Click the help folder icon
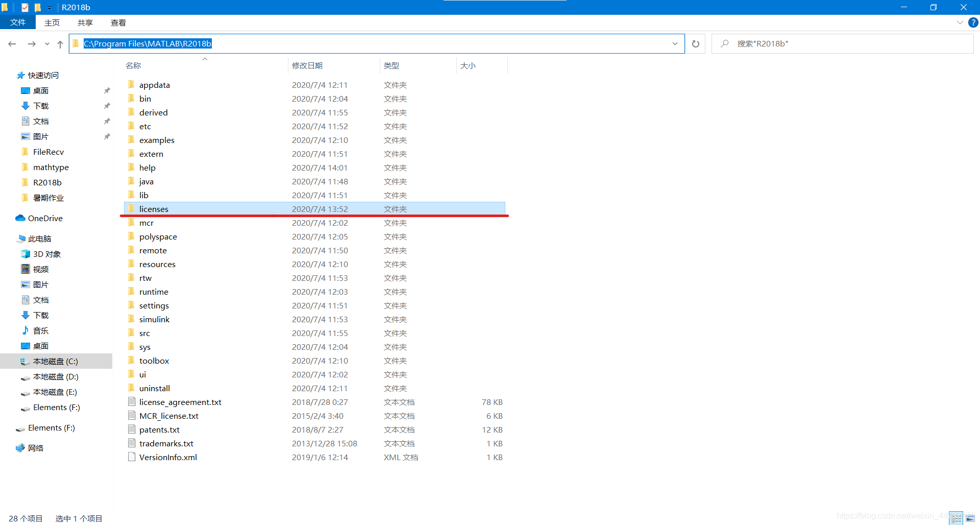 131,167
